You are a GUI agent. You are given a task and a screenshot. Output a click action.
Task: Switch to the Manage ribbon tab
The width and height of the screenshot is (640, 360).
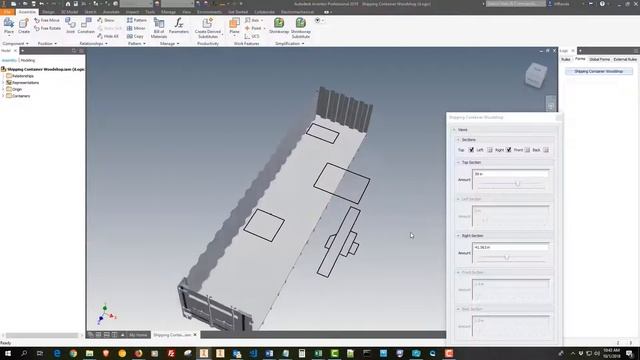click(168, 12)
